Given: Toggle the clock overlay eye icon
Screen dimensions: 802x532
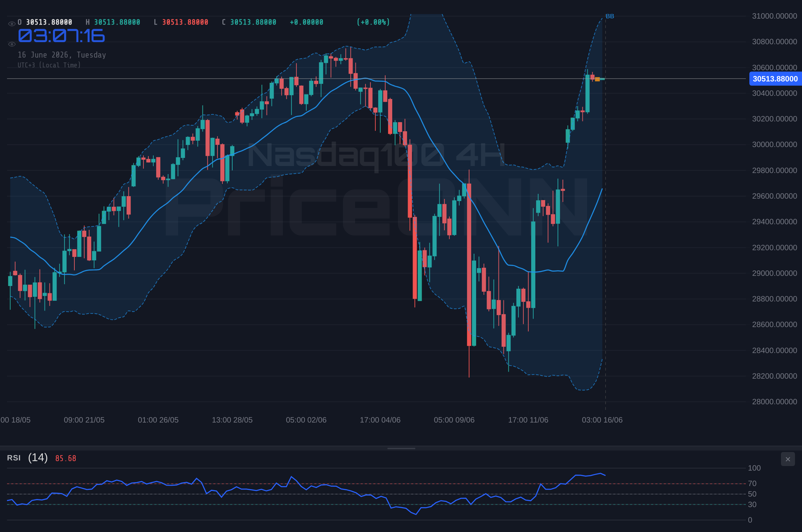Looking at the screenshot, I should pyautogui.click(x=12, y=44).
